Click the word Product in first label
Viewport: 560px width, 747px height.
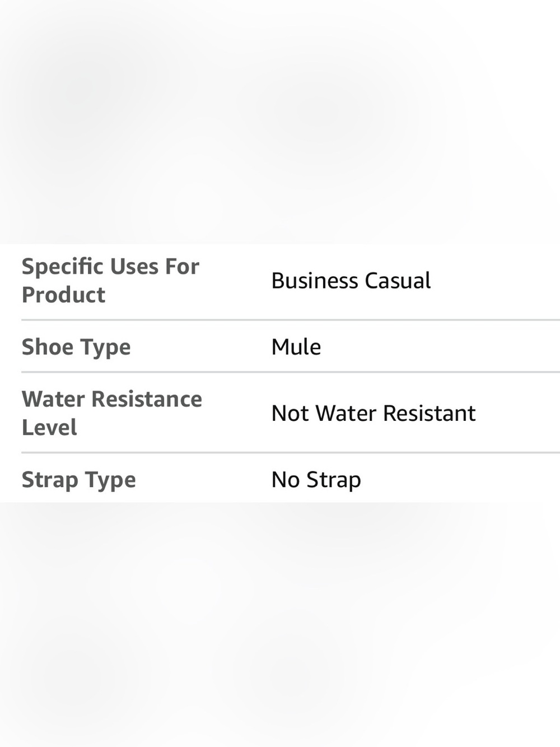tap(63, 295)
